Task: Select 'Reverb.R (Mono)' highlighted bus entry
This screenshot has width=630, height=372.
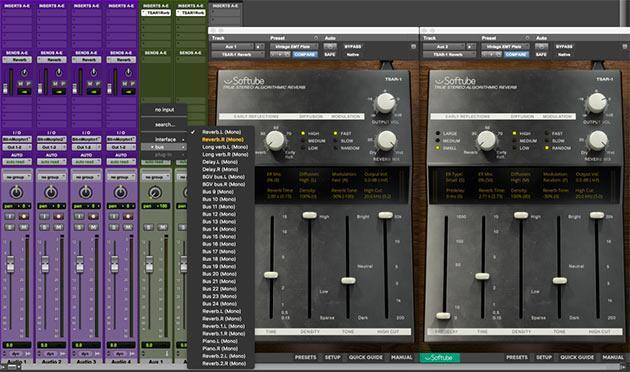Action: click(223, 139)
